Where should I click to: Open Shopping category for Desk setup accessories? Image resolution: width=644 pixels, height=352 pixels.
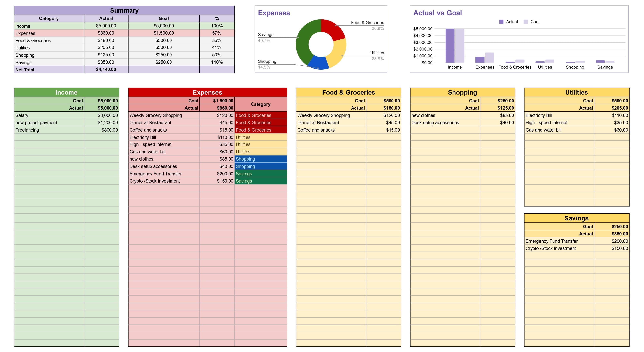[261, 166]
